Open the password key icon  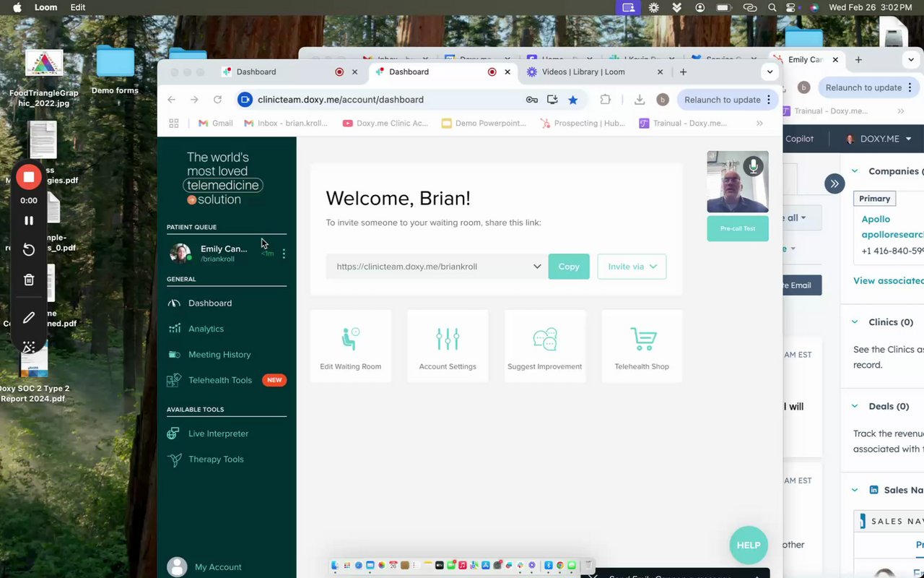point(532,100)
